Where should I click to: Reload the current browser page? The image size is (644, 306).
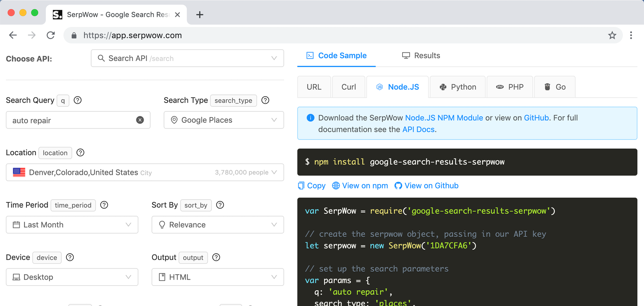pyautogui.click(x=51, y=35)
